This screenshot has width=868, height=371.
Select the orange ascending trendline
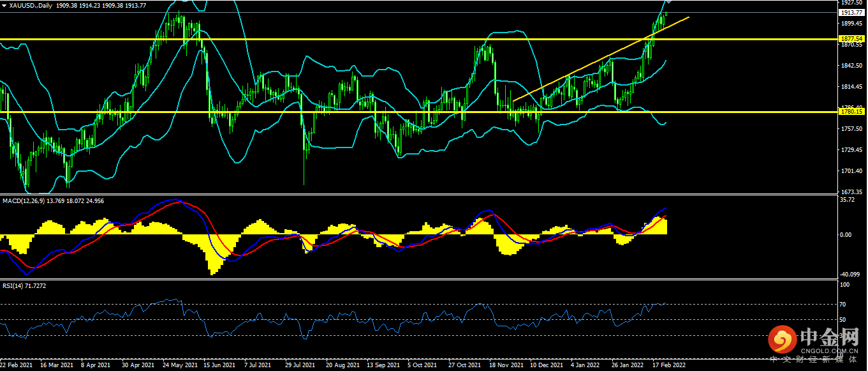pyautogui.click(x=601, y=59)
